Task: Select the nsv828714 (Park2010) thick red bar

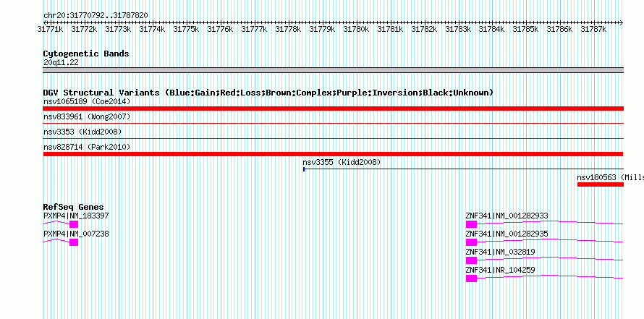Action: [x=333, y=154]
